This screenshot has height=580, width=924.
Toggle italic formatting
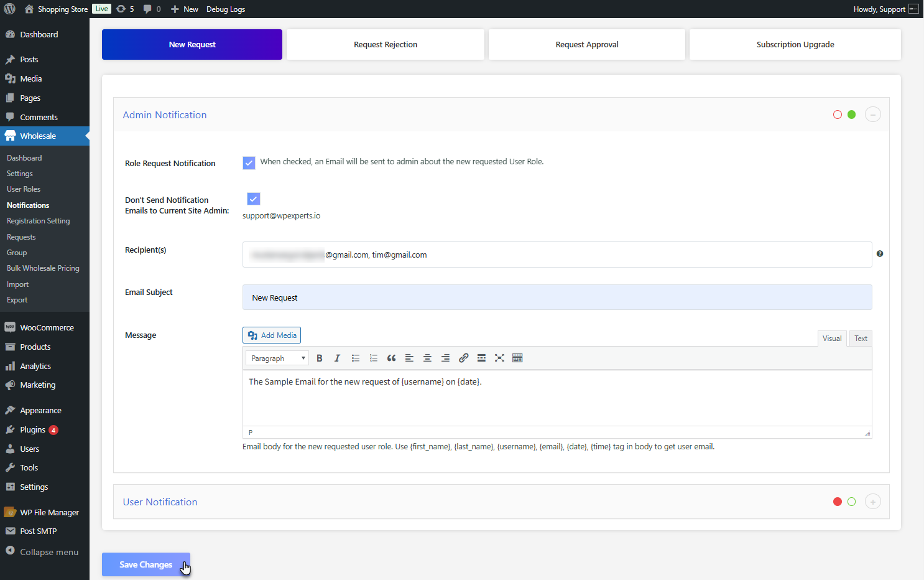(337, 358)
